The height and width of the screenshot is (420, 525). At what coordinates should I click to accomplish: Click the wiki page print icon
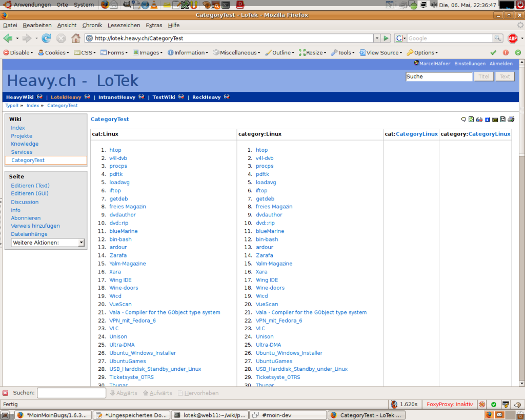coord(511,119)
